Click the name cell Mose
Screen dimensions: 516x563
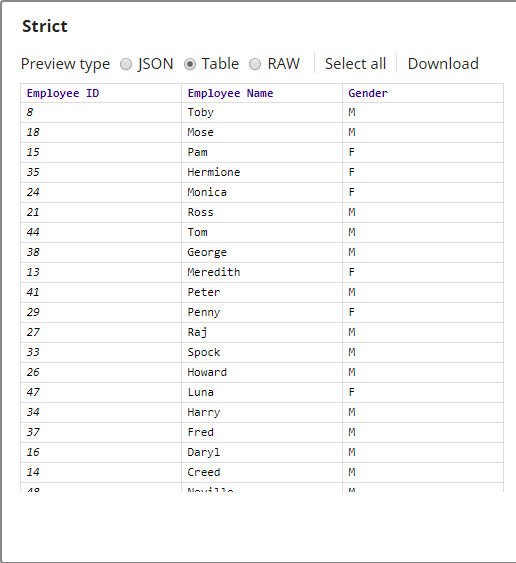[262, 132]
